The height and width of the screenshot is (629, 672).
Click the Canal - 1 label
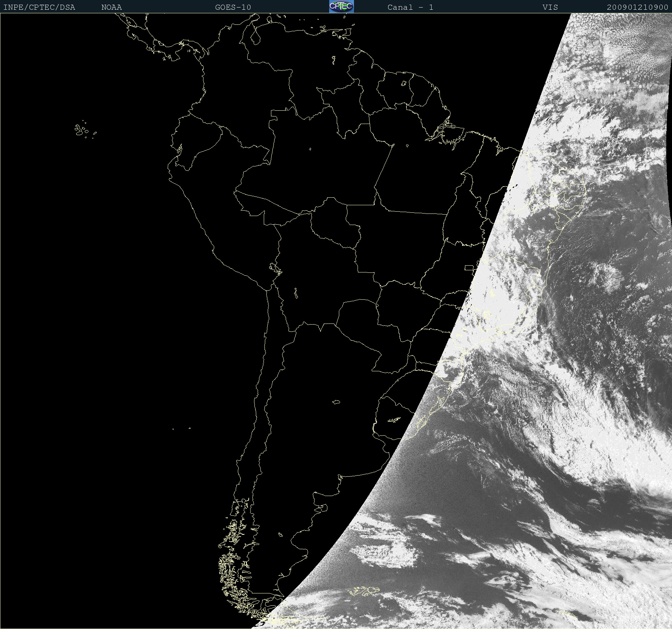click(410, 7)
